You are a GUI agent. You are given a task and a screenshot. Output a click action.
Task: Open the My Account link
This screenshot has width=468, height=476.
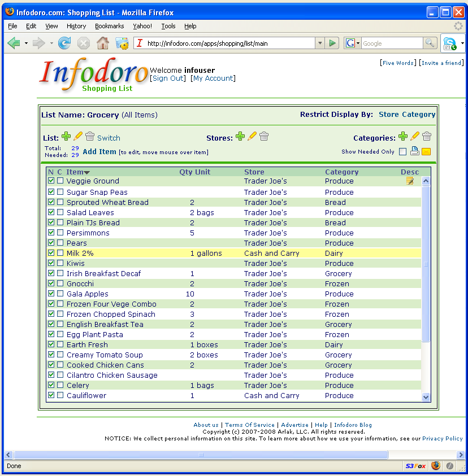pyautogui.click(x=213, y=78)
